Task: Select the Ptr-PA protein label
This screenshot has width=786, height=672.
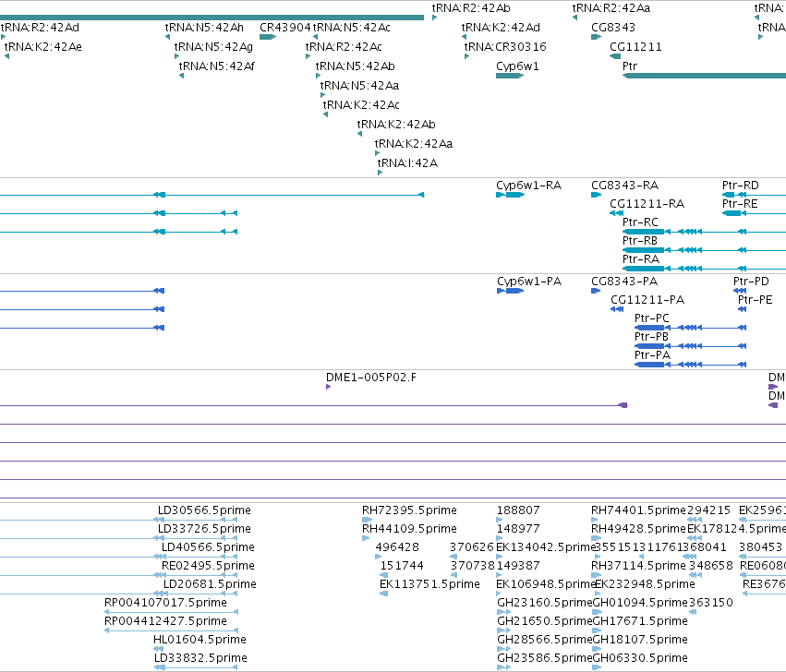Action: click(x=652, y=355)
